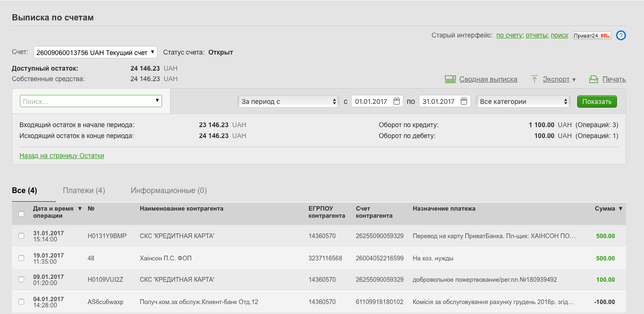Expand the Все категории dropdown

pos(523,102)
